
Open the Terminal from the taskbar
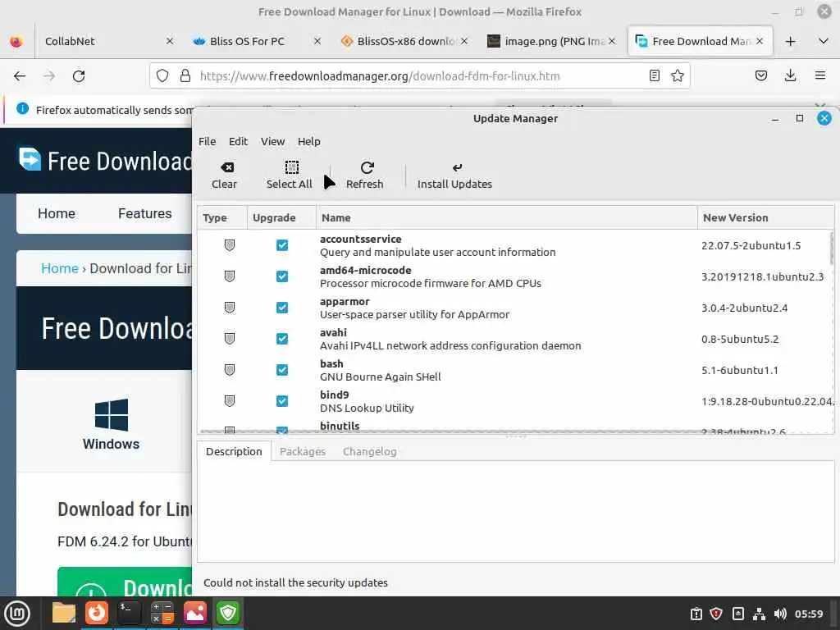tap(129, 613)
